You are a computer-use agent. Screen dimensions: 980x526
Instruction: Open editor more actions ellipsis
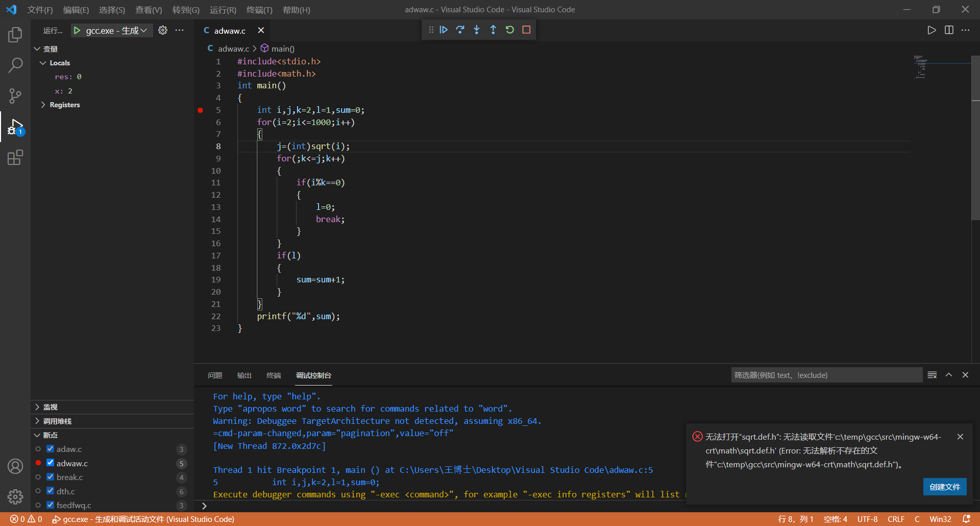point(965,30)
